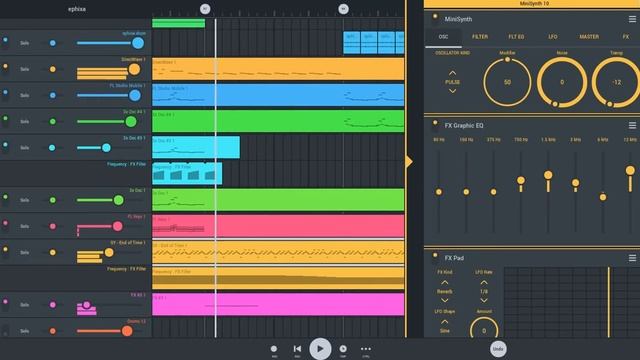The width and height of the screenshot is (640, 360).
Task: Mute the FL Studio Mobile 1 track
Action: 5,94
